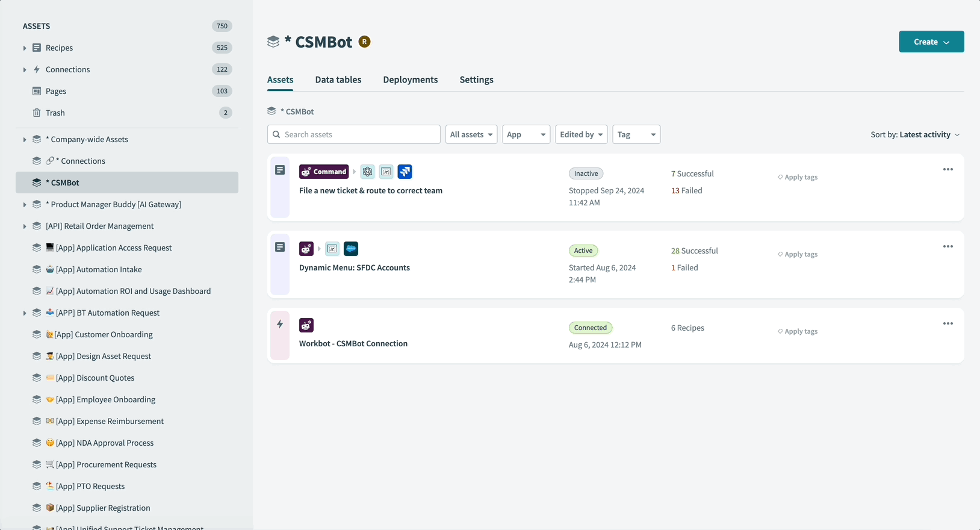This screenshot has width=980, height=530.
Task: Open three-dot menu for Dynamic Menu recipe
Action: pyautogui.click(x=947, y=247)
